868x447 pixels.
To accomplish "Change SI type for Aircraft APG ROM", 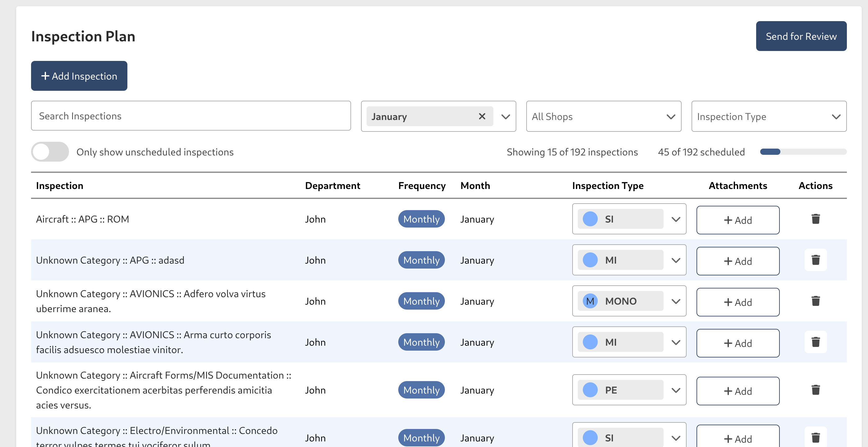I will click(x=629, y=219).
